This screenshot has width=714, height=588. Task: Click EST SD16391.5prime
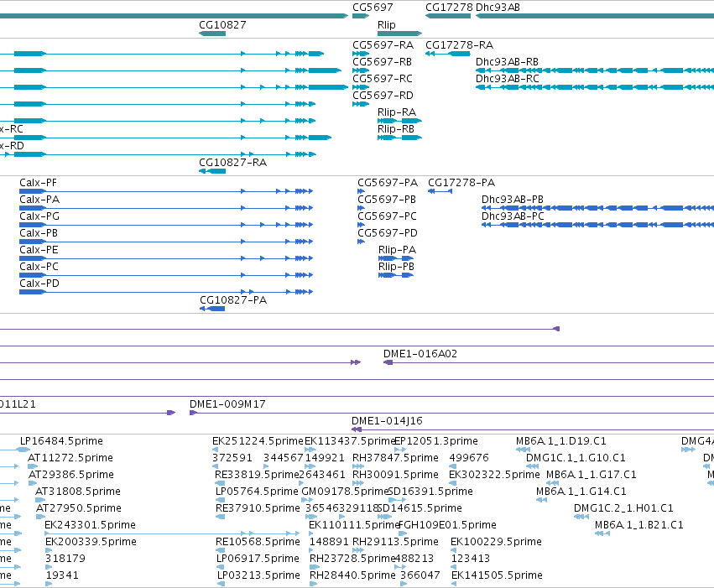click(430, 492)
